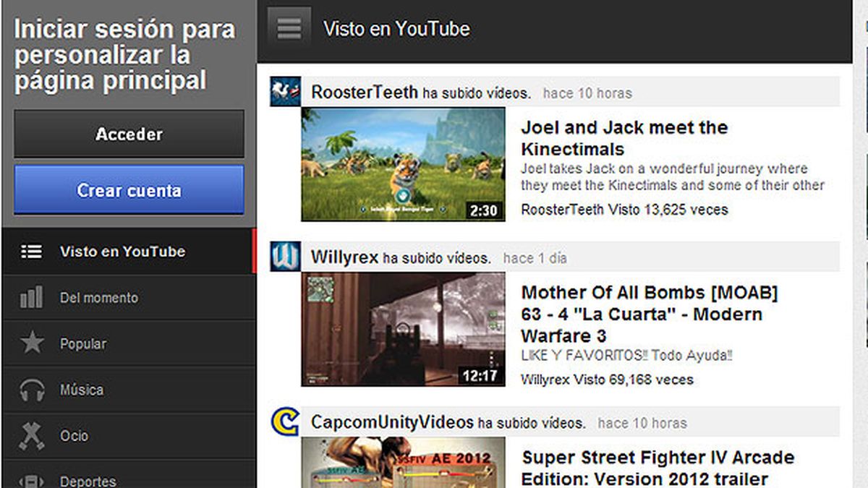Select Del momento sidebar category
This screenshot has width=868, height=488.
click(x=128, y=297)
